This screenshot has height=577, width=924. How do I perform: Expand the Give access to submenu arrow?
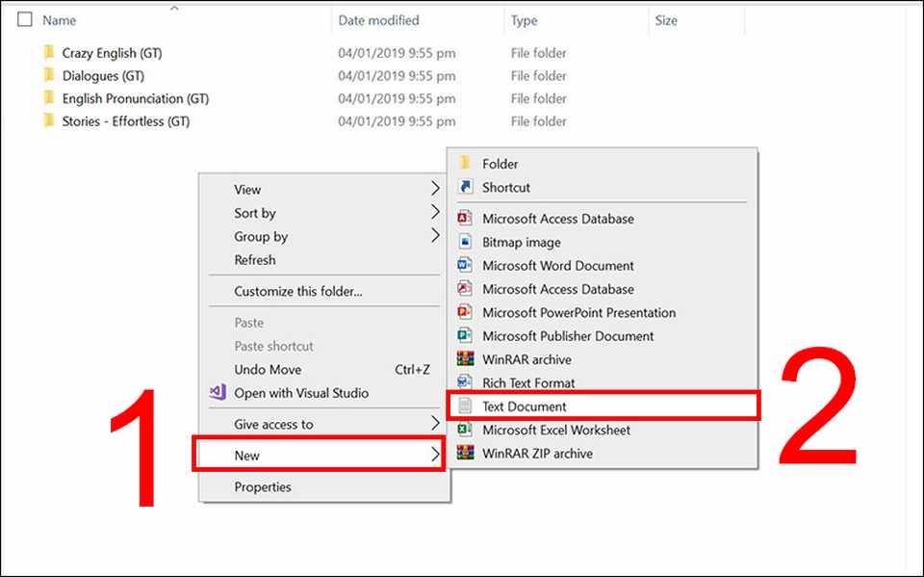(x=435, y=424)
